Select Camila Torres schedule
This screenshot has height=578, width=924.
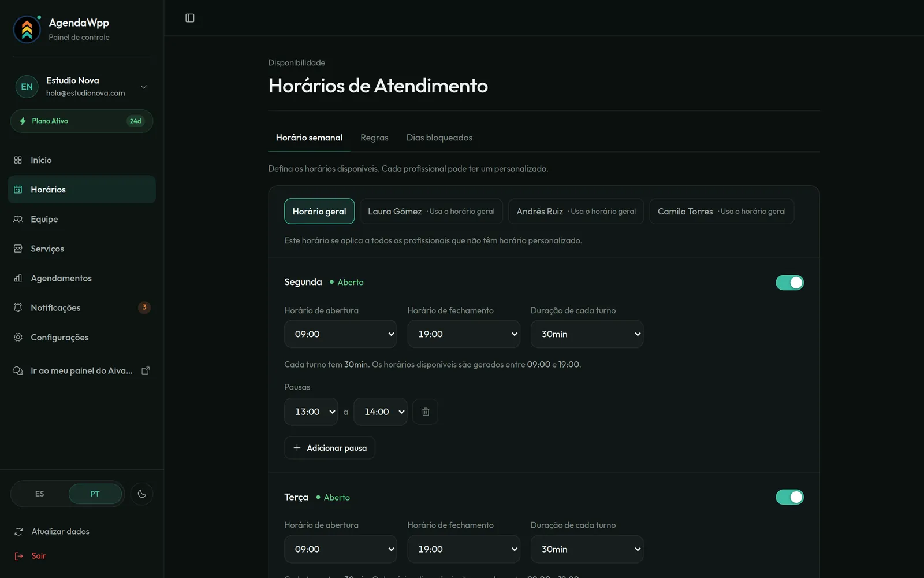[x=722, y=212]
